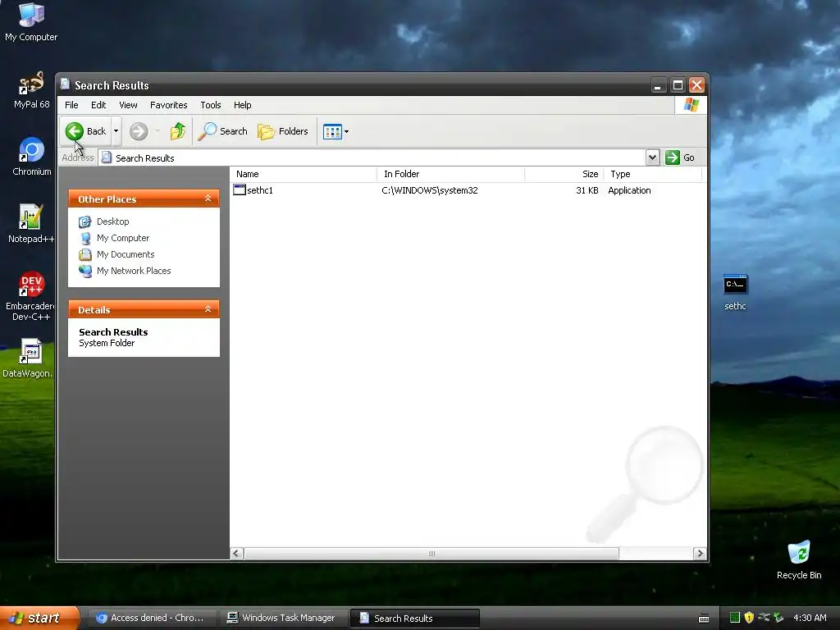Click the on-screen keyboard tray icon
Screen dimensions: 840x630
pyautogui.click(x=704, y=619)
